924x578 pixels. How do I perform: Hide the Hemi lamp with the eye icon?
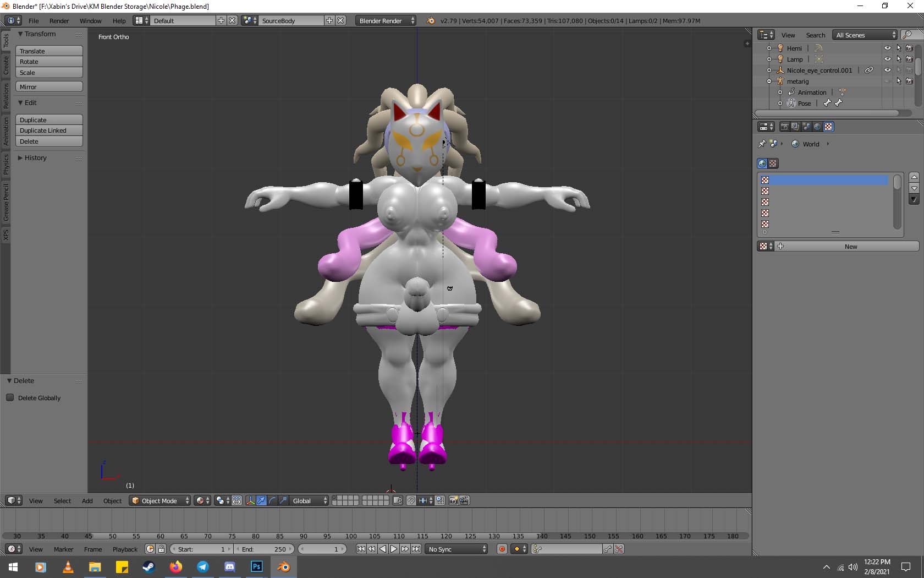click(887, 48)
